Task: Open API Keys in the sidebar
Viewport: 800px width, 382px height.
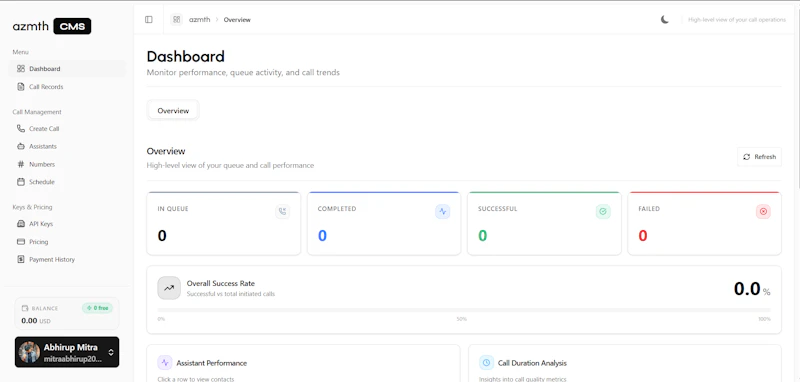Action: (67, 224)
